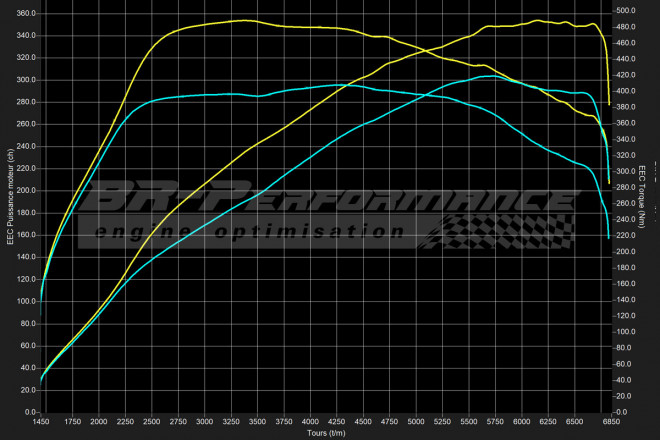Select the 1450 tick on RPM axis
This screenshot has height=440, width=660.
click(x=42, y=422)
